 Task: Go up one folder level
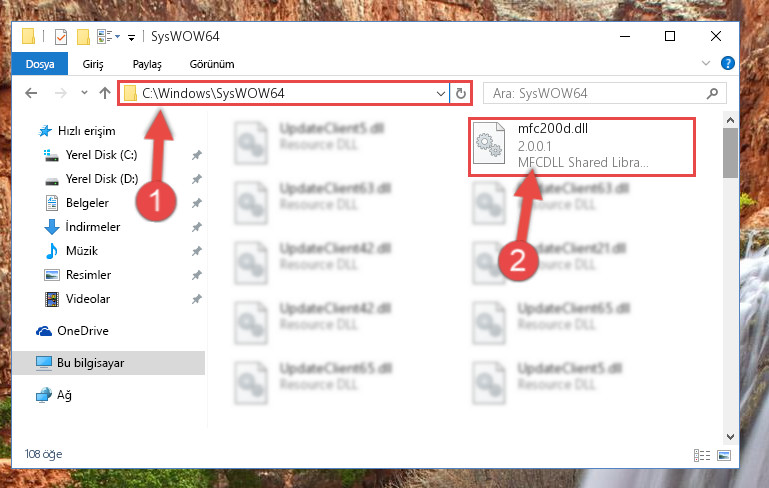[104, 93]
